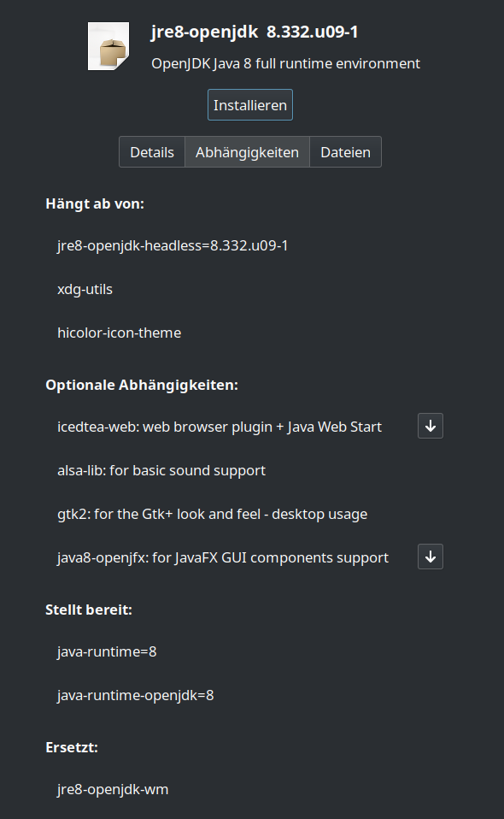The height and width of the screenshot is (819, 504).
Task: Install java8-openjfx using its download arrow
Action: click(x=430, y=557)
